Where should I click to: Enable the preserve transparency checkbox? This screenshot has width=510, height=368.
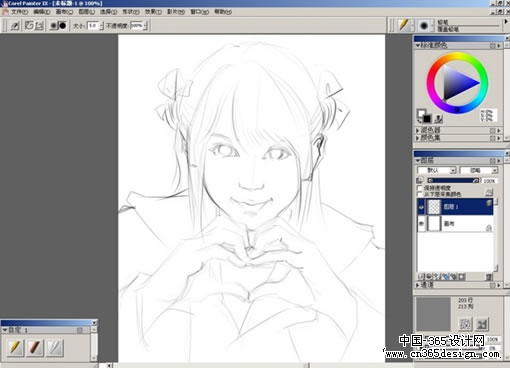[x=420, y=188]
